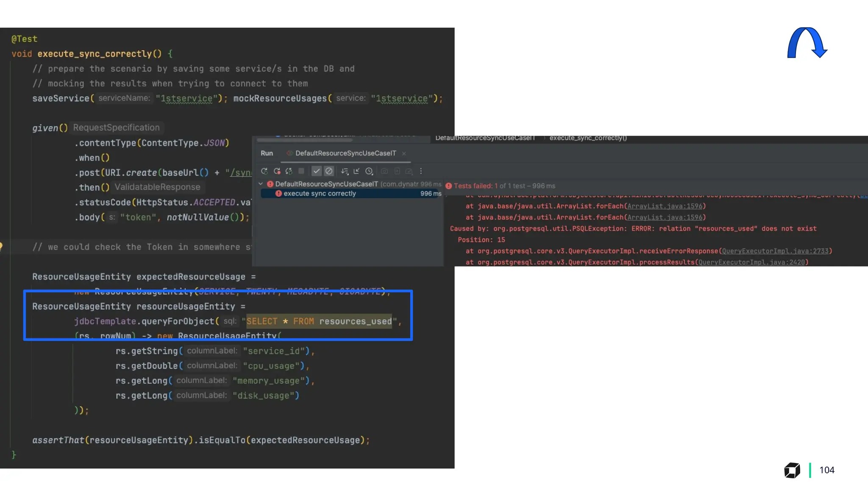
Task: Switch to the DefaultResourceSyncUseCaseIT run tab
Action: coord(345,153)
